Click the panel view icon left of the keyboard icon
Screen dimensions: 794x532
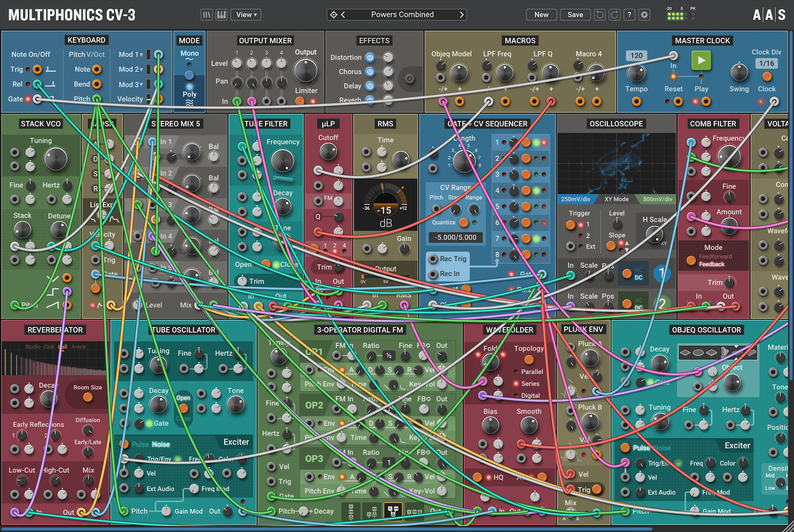pyautogui.click(x=206, y=15)
